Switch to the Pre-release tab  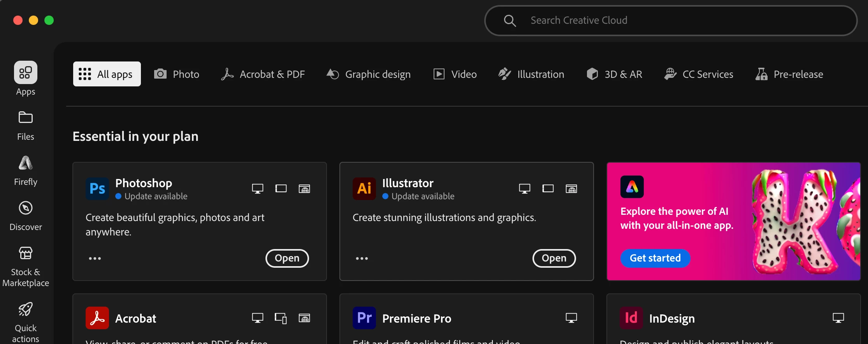coord(789,74)
